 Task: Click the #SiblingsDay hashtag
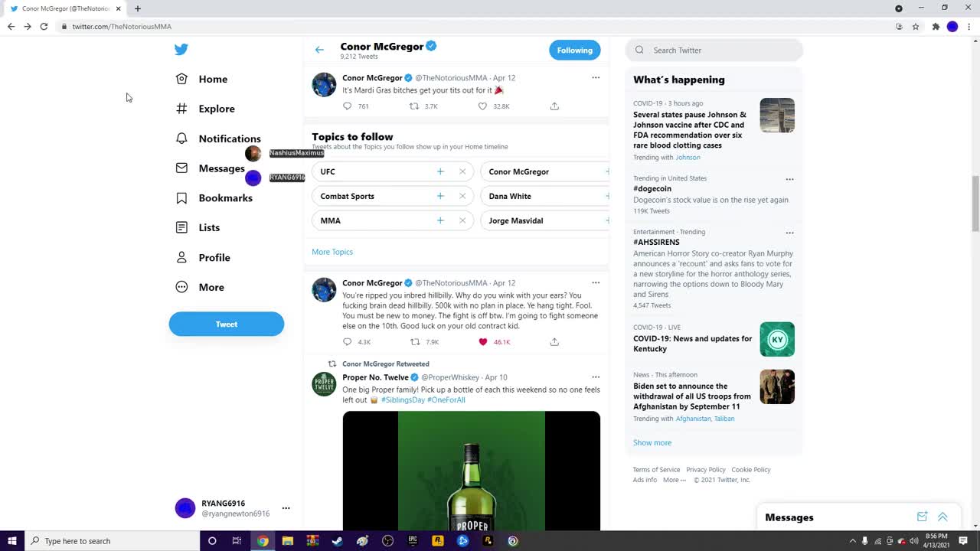point(403,399)
